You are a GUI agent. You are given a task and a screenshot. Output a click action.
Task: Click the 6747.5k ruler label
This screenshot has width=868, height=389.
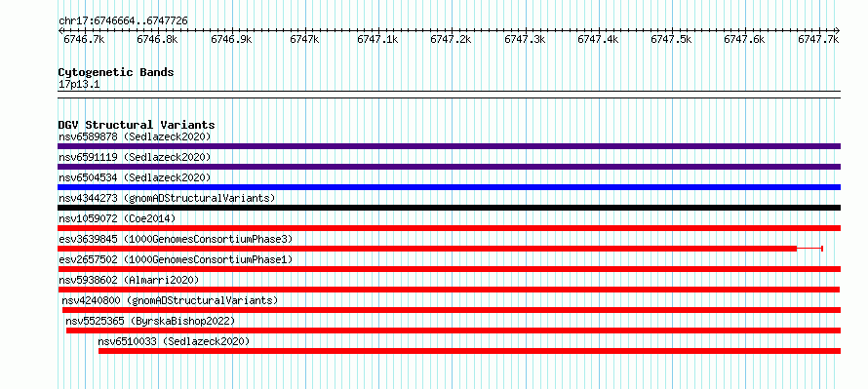coord(671,39)
